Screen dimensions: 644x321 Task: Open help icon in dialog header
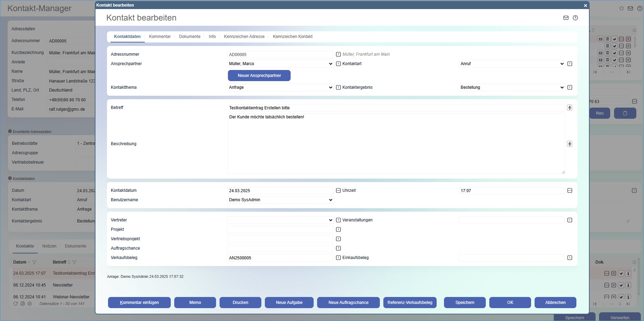click(575, 18)
